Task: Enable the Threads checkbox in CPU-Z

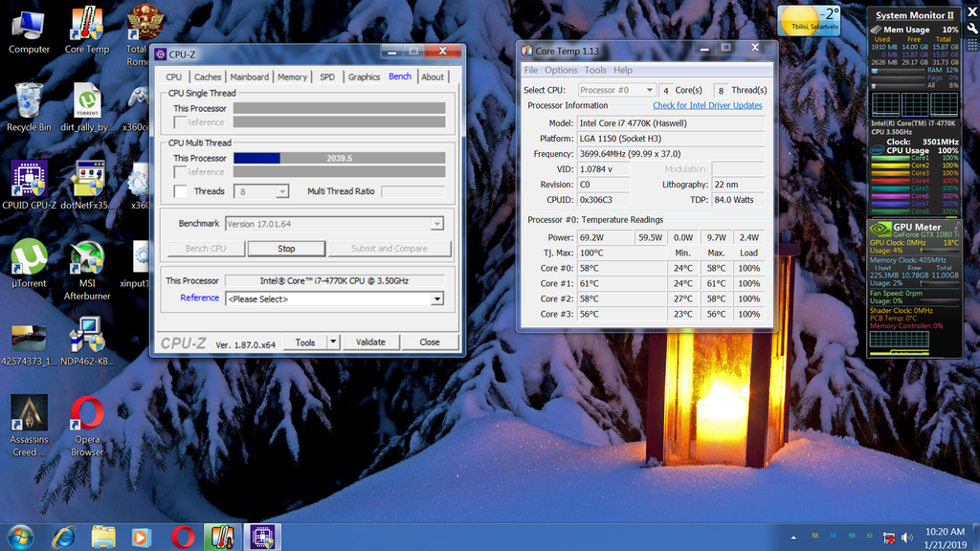Action: click(x=180, y=191)
